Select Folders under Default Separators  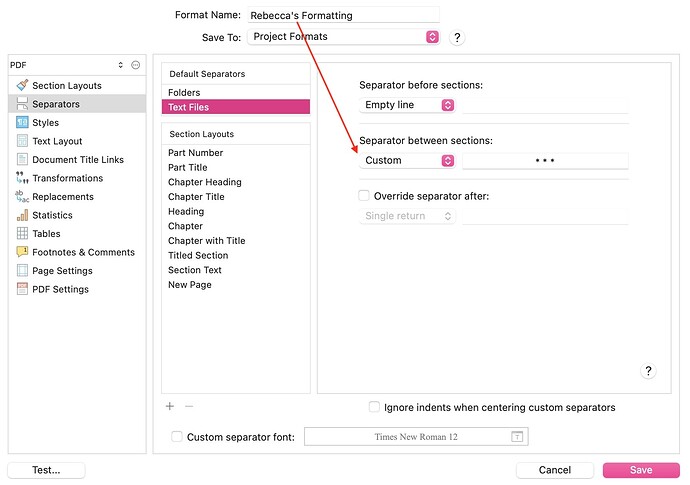pos(236,92)
